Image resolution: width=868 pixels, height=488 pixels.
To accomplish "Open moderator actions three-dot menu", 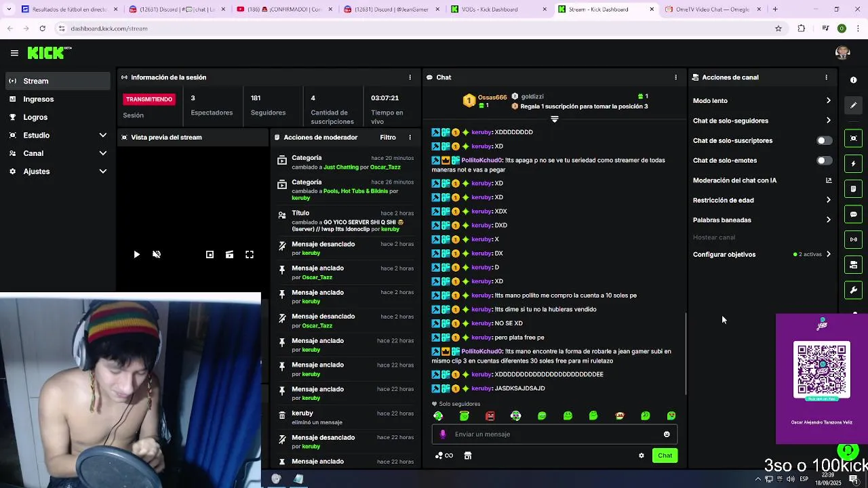I will point(410,137).
